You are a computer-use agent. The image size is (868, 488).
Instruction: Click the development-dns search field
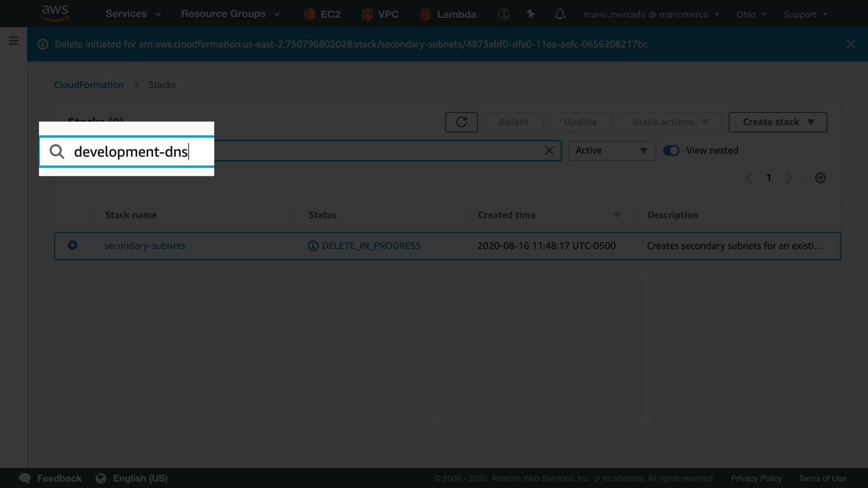(131, 152)
